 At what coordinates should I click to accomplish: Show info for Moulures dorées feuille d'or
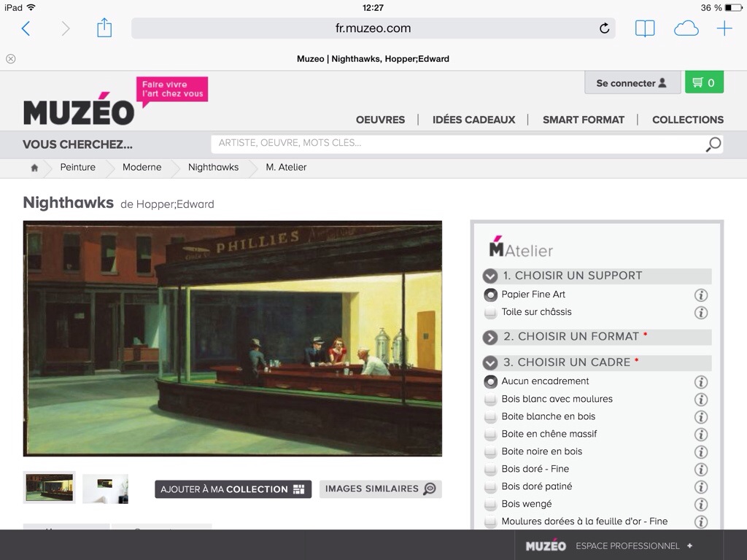point(701,522)
